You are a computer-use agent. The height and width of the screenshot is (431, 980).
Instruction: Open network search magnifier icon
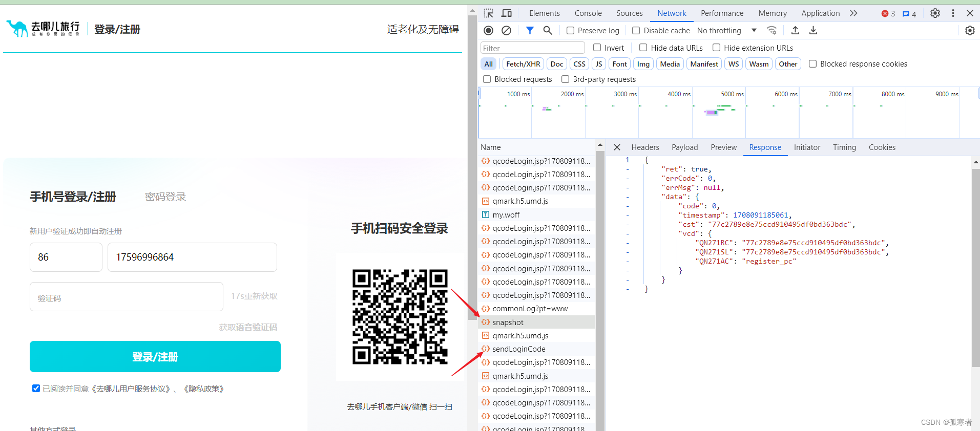coord(548,31)
